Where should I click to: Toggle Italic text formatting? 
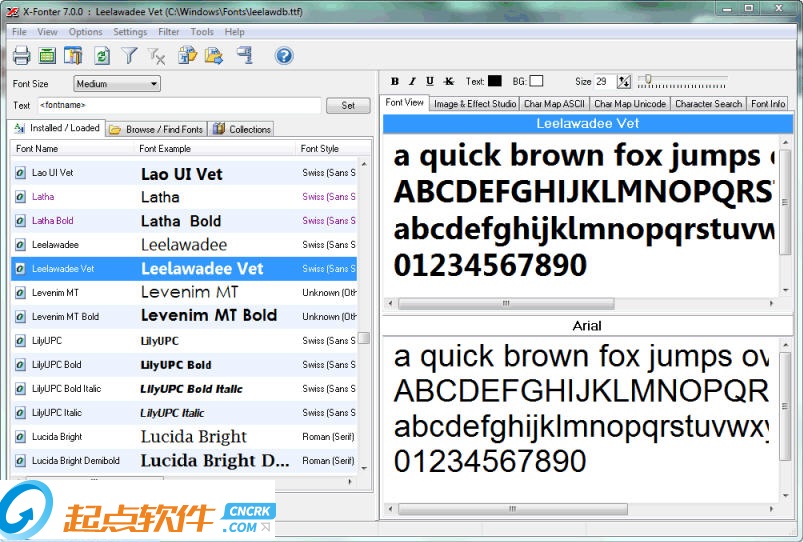coord(412,81)
